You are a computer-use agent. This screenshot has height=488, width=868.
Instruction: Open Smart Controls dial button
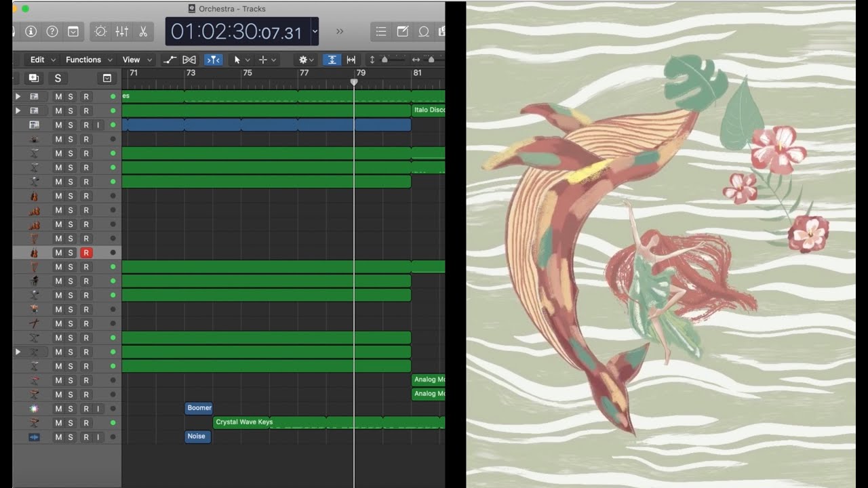tap(100, 31)
